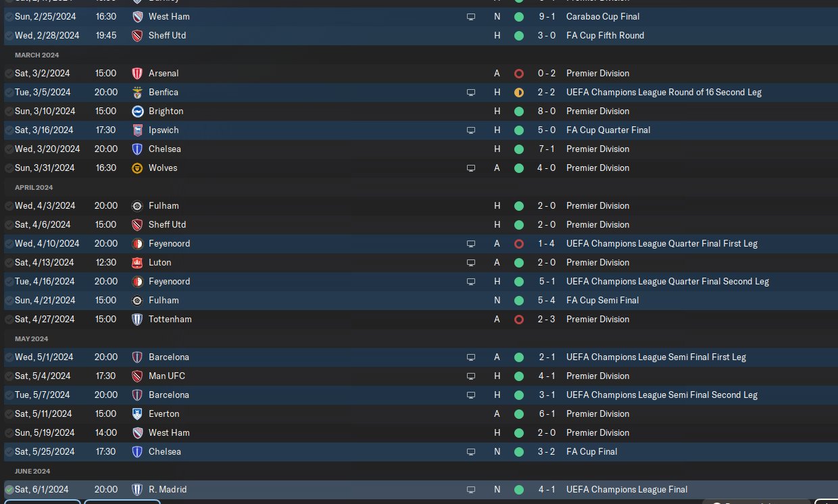This screenshot has width=838, height=504.
Task: Toggle the checkmark next to Sat, 3/2/2024
Action: (x=9, y=73)
